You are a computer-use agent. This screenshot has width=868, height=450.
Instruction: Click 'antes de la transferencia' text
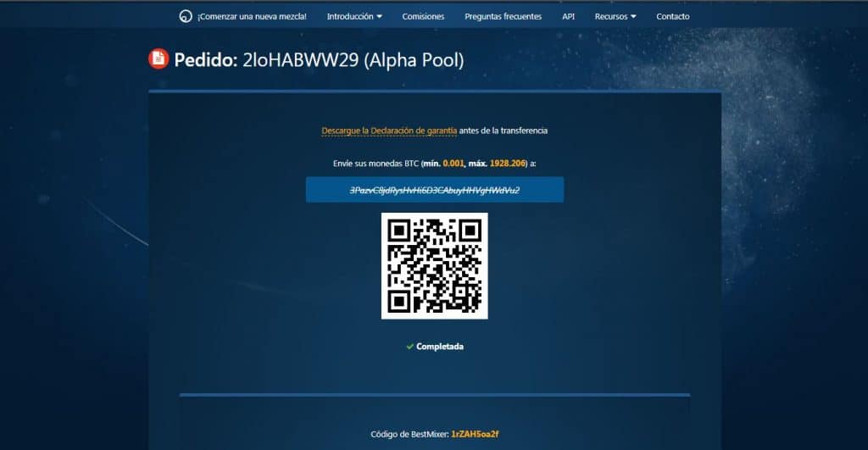(504, 131)
